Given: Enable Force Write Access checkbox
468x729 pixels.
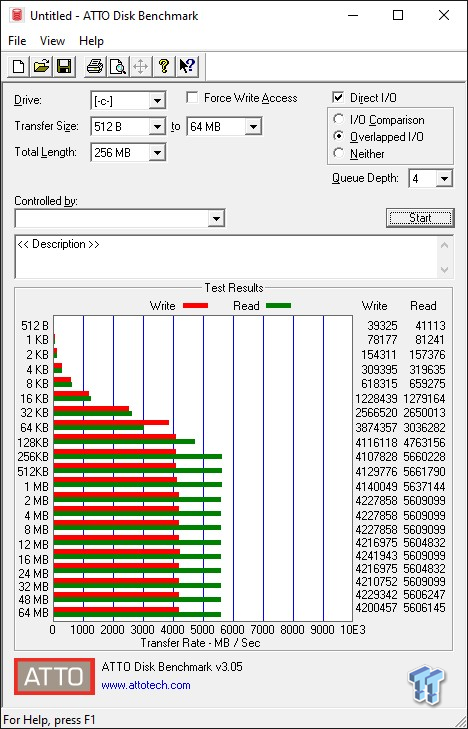Looking at the screenshot, I should coord(191,98).
